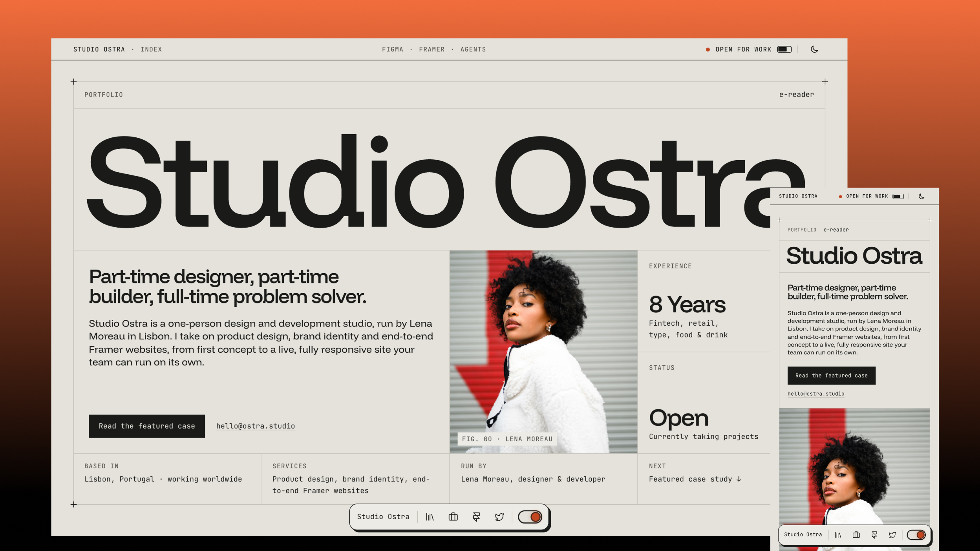
Task: Click the 'Open' status heading
Action: click(x=679, y=418)
